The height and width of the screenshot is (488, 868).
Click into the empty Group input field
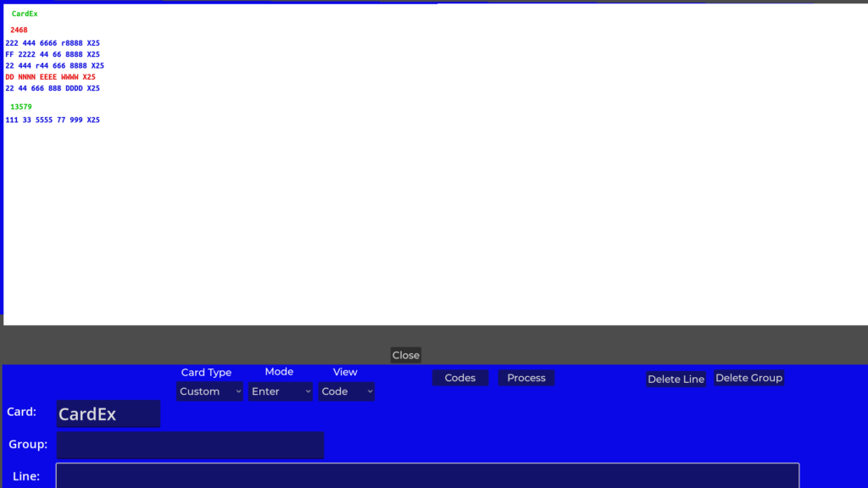(x=190, y=445)
